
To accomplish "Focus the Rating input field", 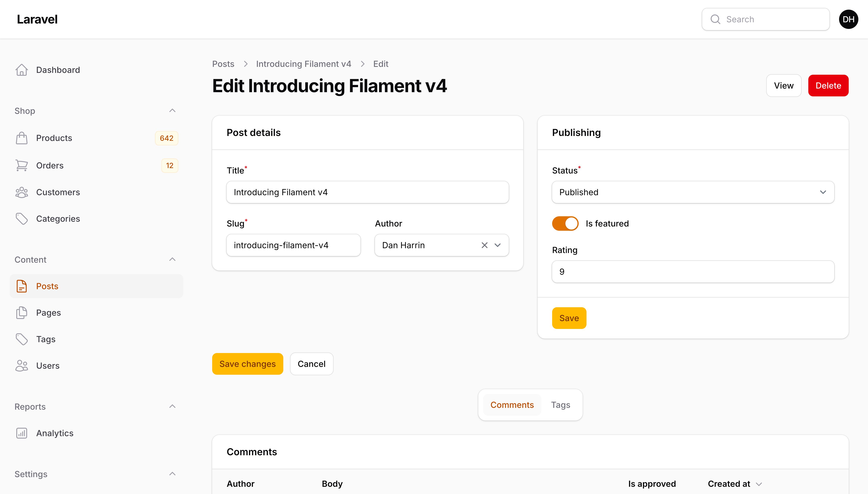I will coord(693,272).
